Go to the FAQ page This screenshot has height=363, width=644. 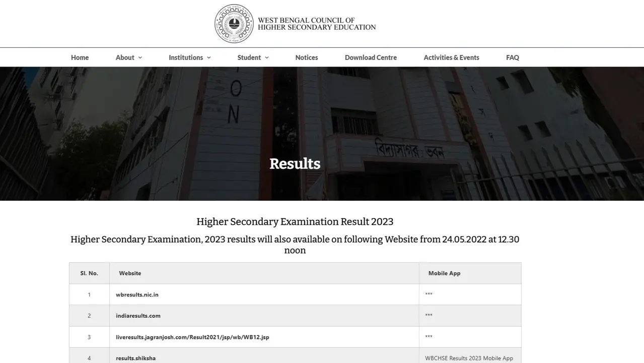coord(512,57)
